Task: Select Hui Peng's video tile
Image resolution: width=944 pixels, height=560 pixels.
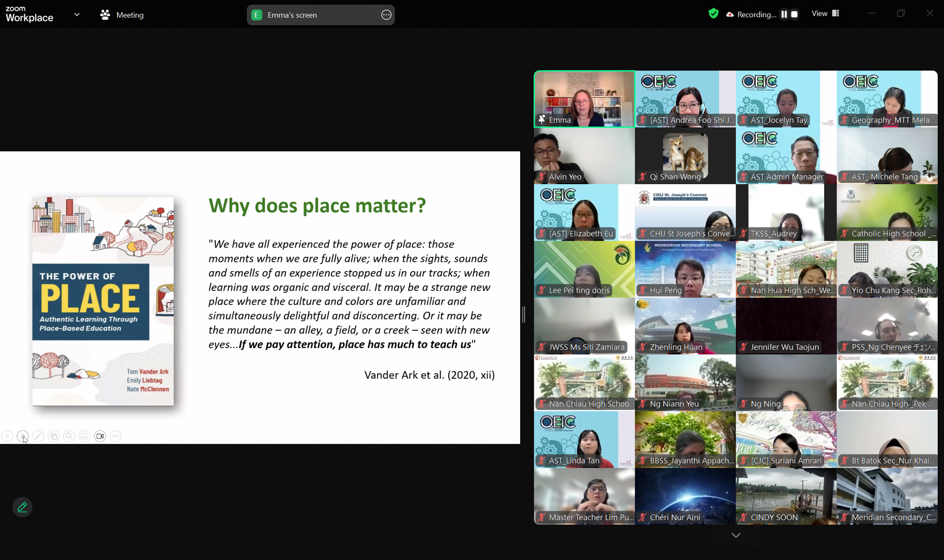Action: click(685, 269)
